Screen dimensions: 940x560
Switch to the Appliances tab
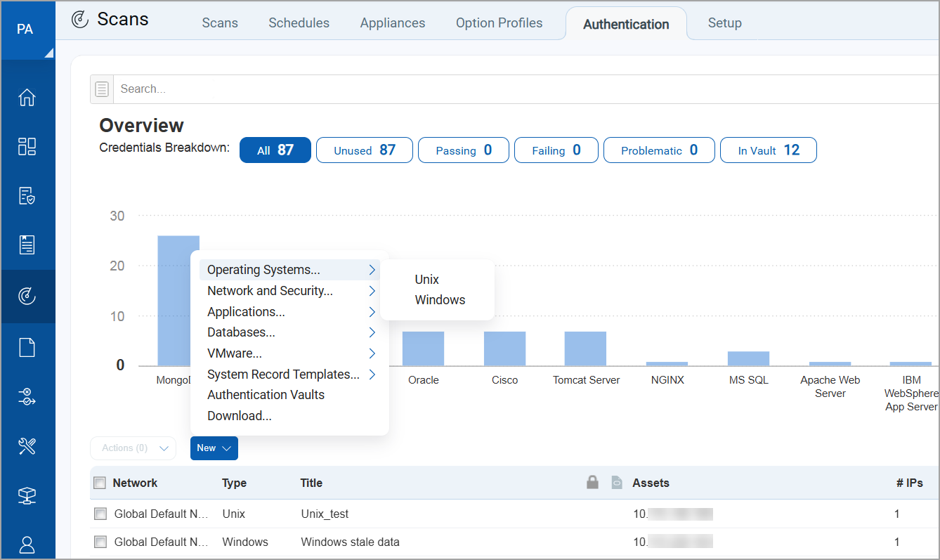click(393, 23)
